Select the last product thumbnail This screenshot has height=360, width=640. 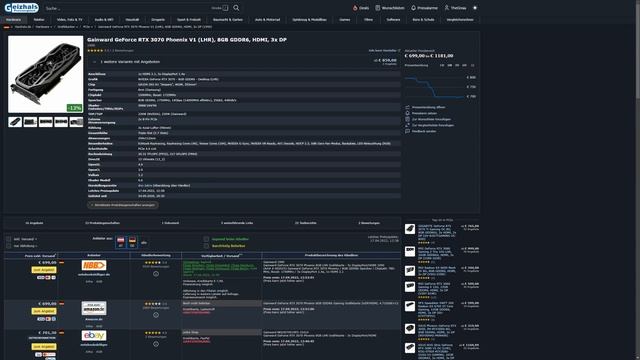(x=76, y=122)
